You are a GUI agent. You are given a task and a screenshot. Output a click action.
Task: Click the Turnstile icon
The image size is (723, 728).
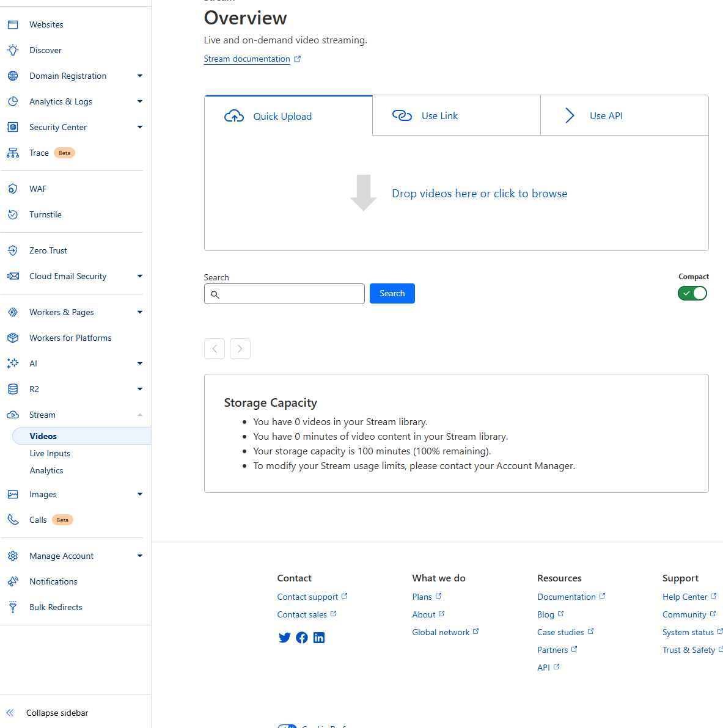(x=13, y=214)
